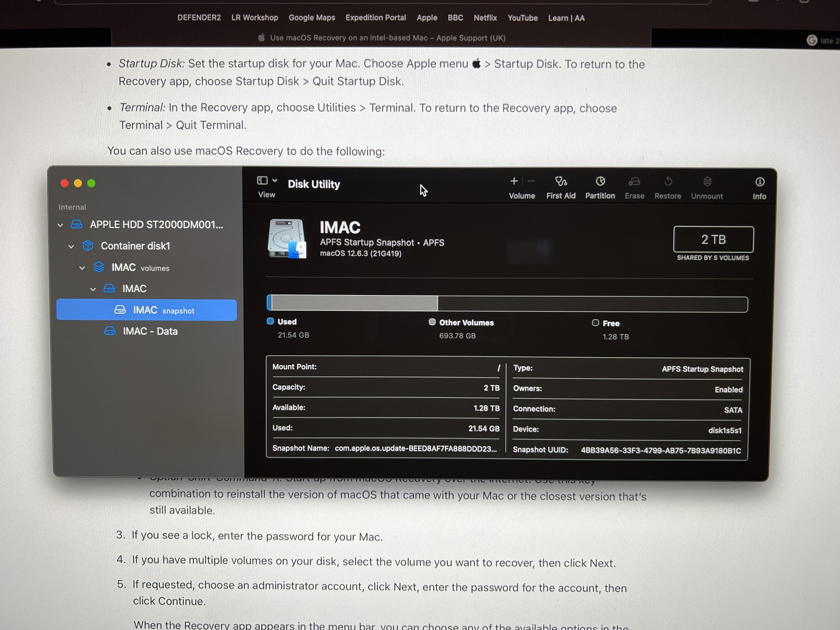Screen dimensions: 840x630
Task: Open the Expedition Portal bookmark
Action: click(x=375, y=18)
